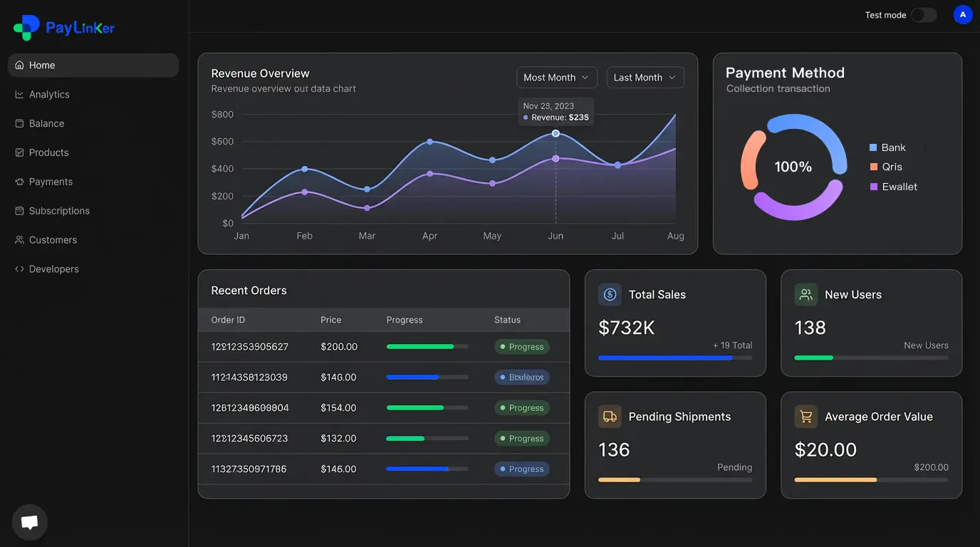Screen dimensions: 980x547
Task: Click the Balance icon in sidebar
Action: click(x=19, y=123)
